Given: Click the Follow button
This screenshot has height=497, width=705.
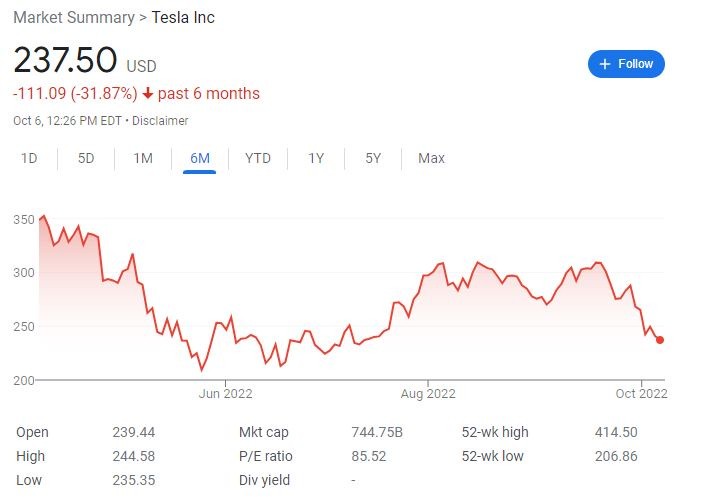Looking at the screenshot, I should tap(626, 64).
